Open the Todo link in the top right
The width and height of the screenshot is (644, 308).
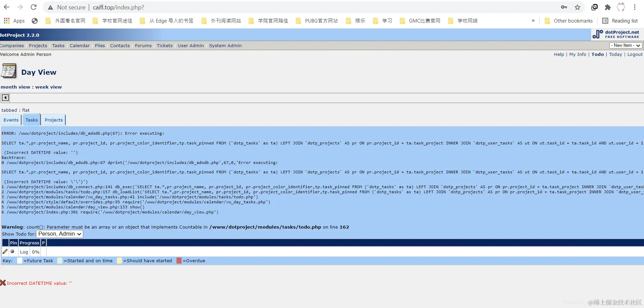(598, 55)
